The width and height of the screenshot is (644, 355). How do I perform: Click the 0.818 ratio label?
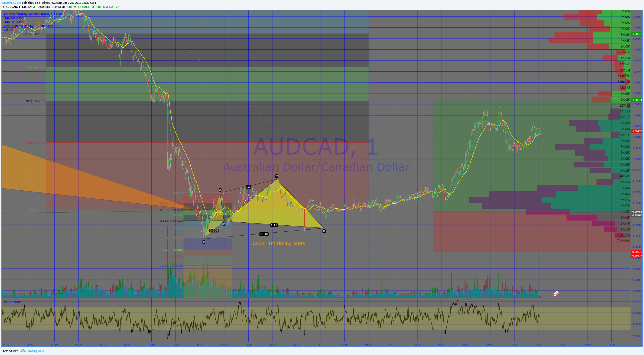point(264,234)
